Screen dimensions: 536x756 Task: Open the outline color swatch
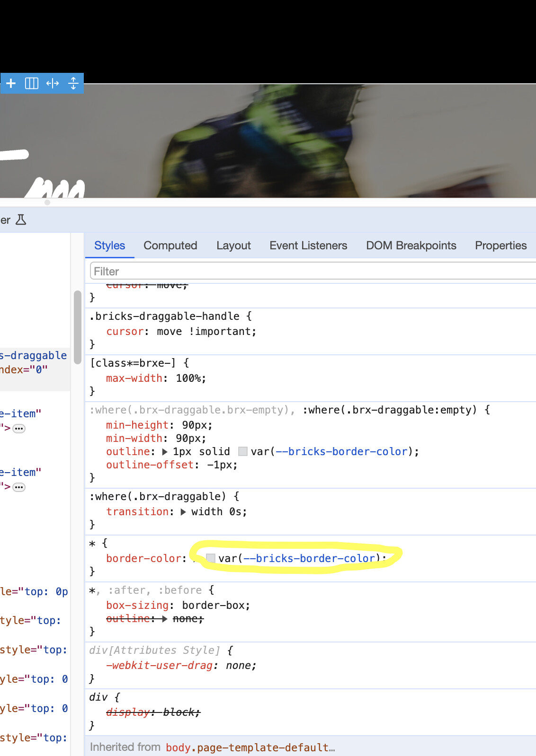coord(243,451)
